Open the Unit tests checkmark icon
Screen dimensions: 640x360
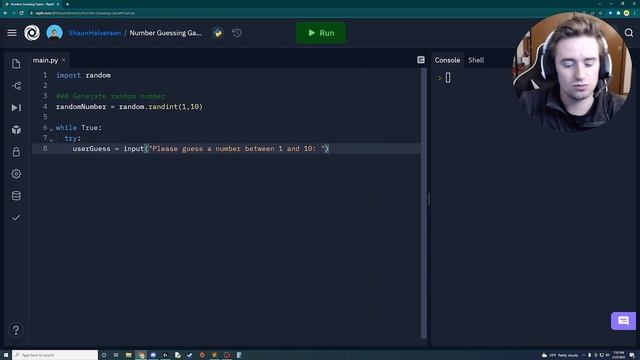[x=16, y=218]
